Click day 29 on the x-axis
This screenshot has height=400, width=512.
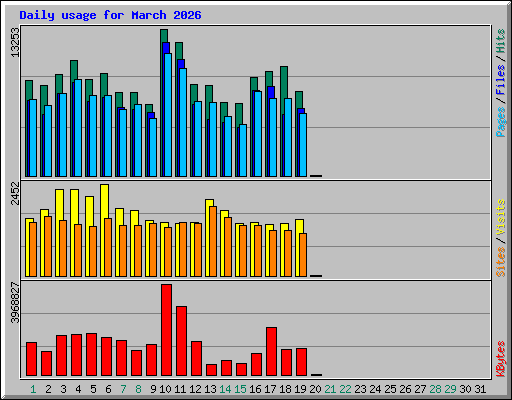click(450, 389)
